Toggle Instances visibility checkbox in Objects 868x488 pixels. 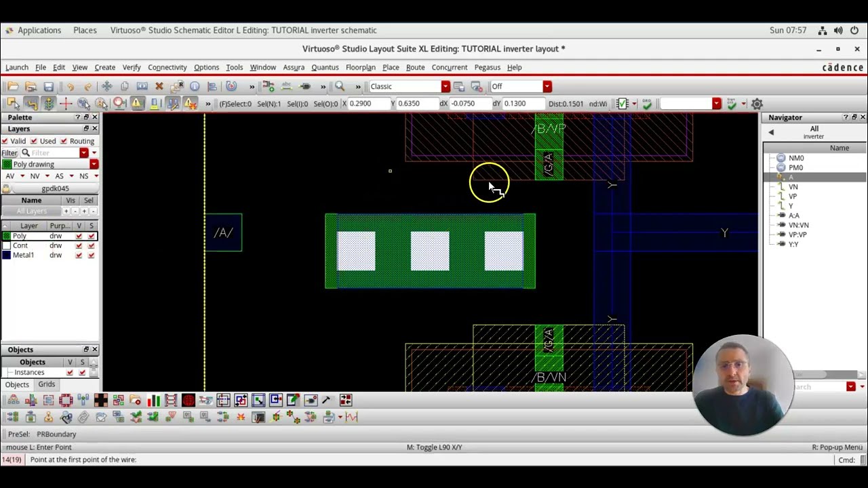pyautogui.click(x=70, y=372)
